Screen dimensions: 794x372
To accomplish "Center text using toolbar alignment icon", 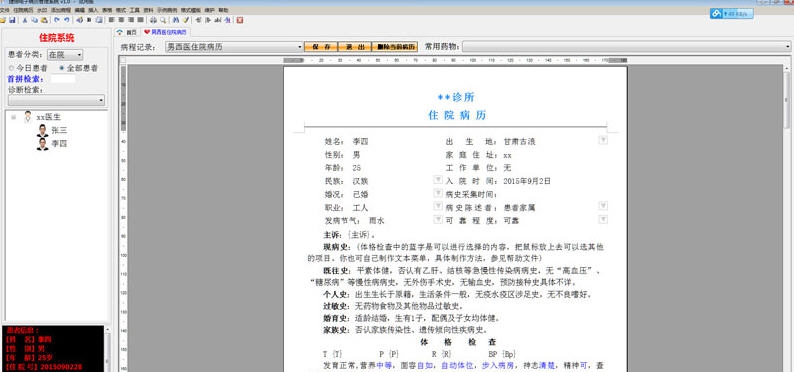I will click(121, 20).
